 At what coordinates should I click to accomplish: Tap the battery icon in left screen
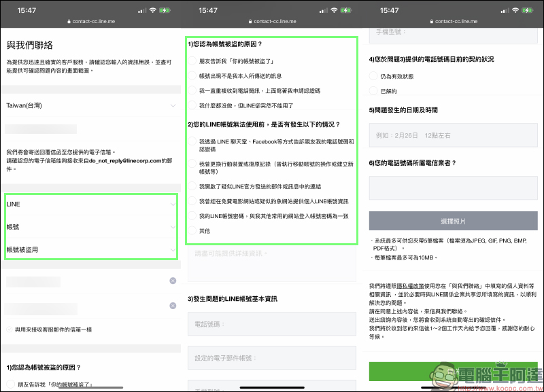coord(165,10)
